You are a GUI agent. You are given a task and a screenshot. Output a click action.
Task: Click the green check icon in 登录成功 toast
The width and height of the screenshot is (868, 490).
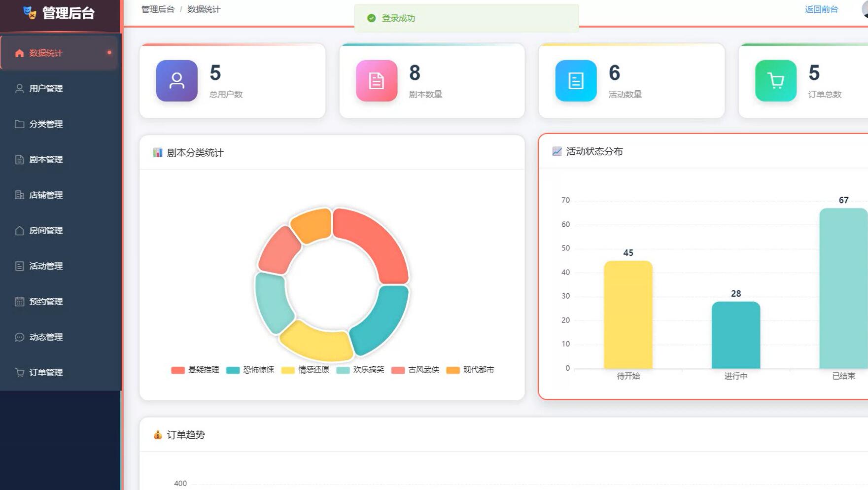click(372, 18)
